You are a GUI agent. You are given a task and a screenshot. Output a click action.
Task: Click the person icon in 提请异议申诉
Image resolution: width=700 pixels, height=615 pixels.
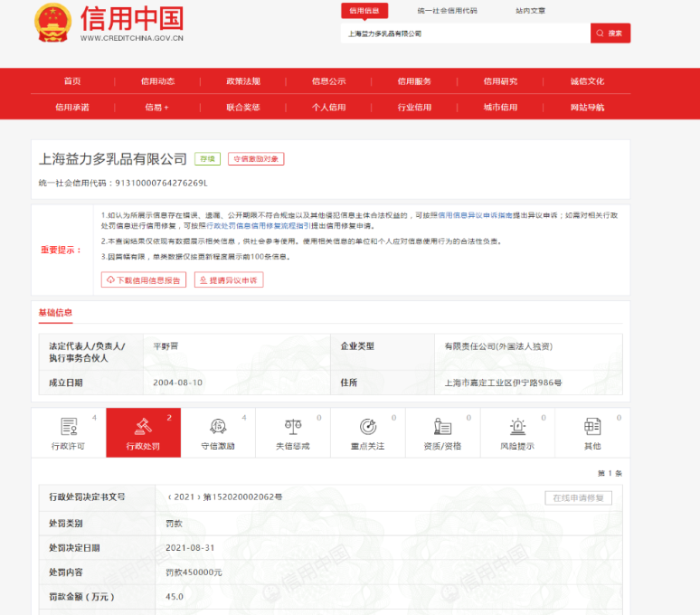tap(203, 279)
